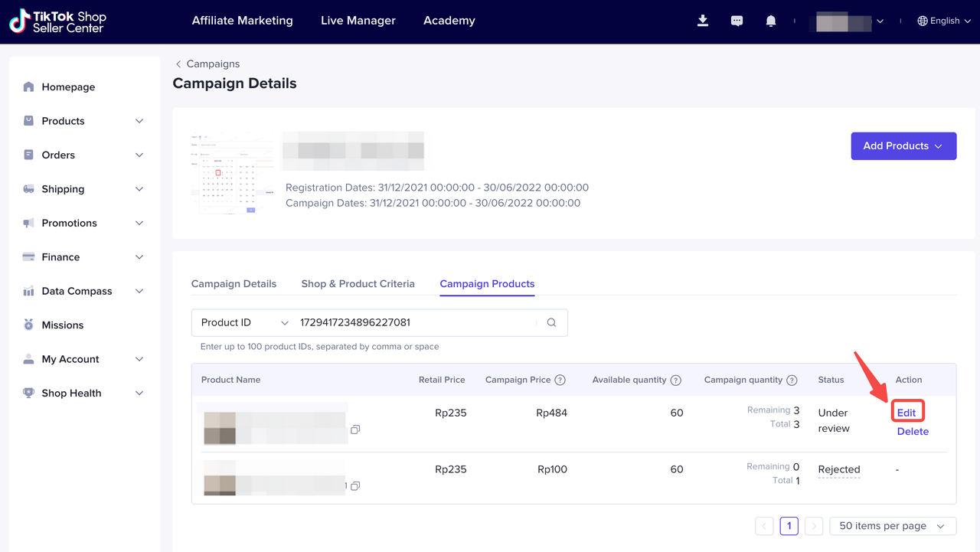The height and width of the screenshot is (552, 980).
Task: Click the Campaign Price help icon
Action: tap(560, 380)
